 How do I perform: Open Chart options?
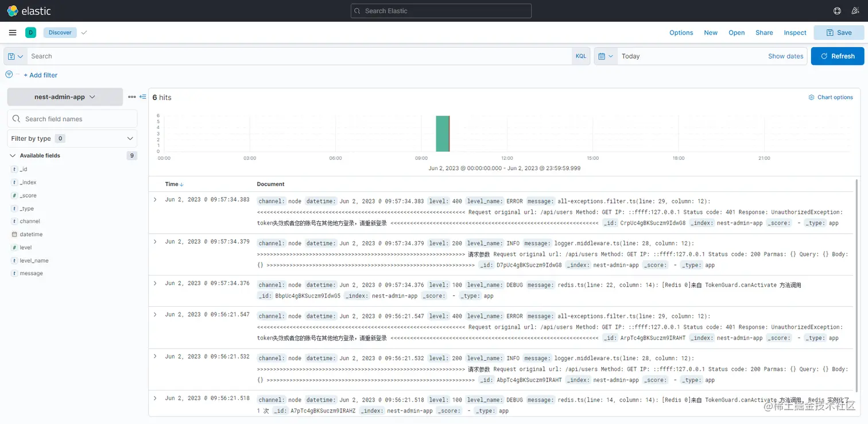(831, 98)
